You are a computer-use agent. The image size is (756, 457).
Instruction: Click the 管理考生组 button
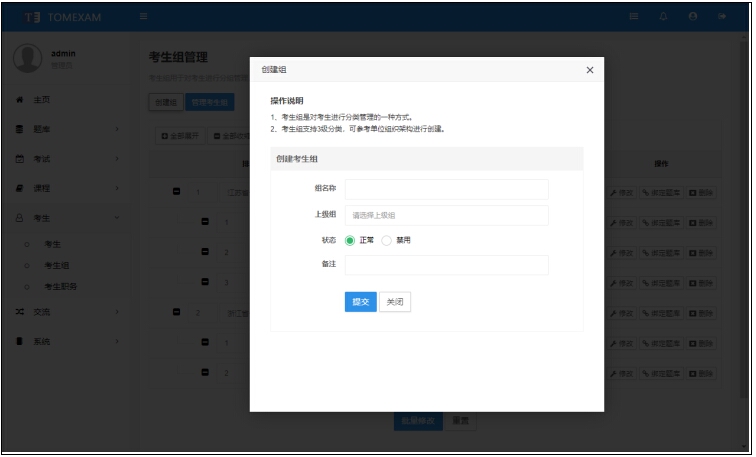[x=210, y=102]
